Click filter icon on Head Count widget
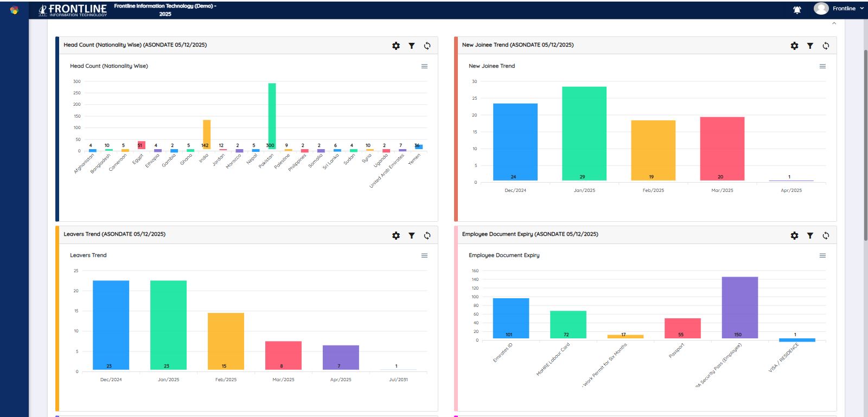 412,46
